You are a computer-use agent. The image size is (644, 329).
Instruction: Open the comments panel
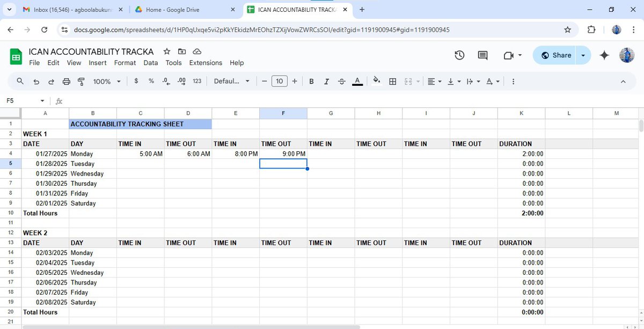(x=482, y=55)
